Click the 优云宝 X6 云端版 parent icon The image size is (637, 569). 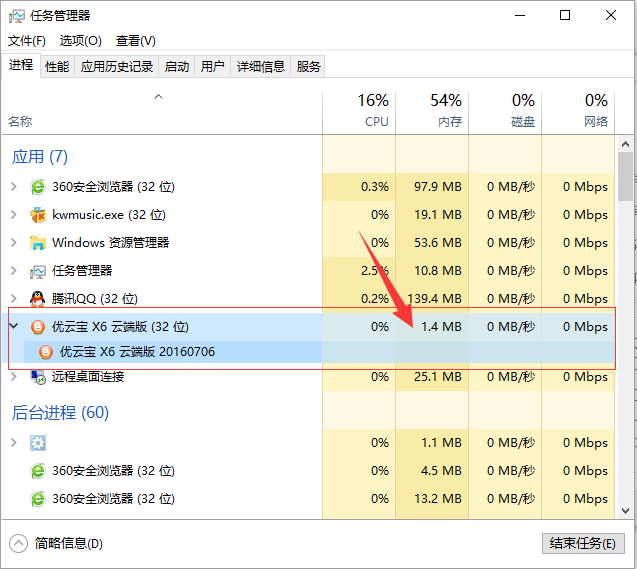pyautogui.click(x=38, y=327)
